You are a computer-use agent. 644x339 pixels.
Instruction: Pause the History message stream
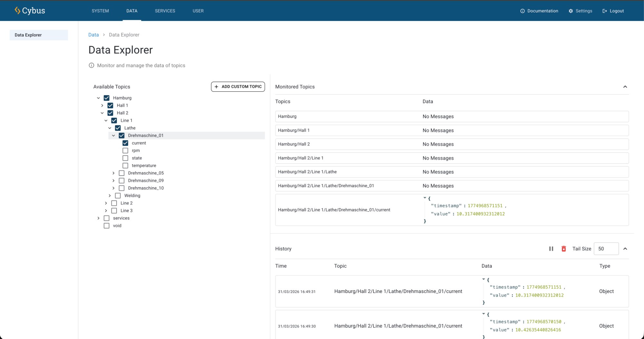pos(551,249)
